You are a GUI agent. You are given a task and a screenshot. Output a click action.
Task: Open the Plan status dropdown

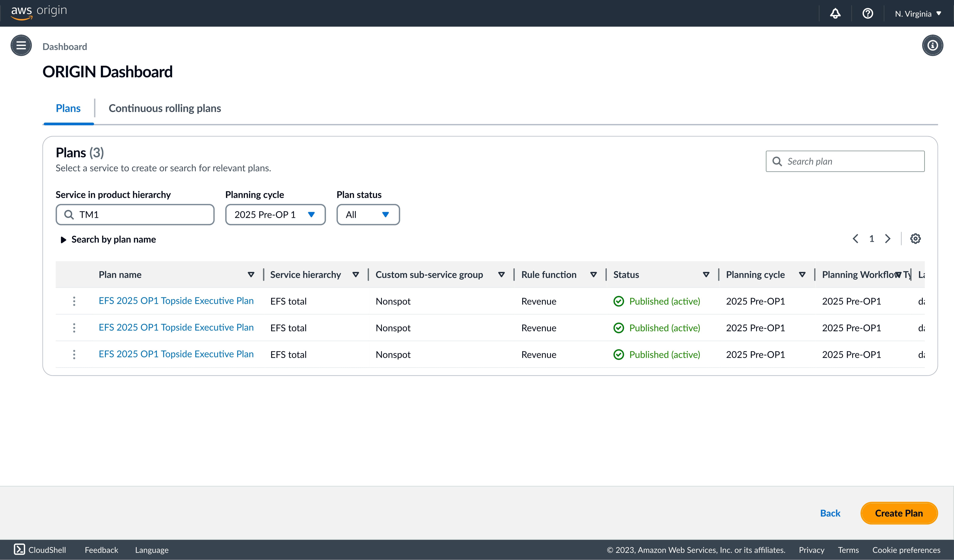tap(368, 214)
